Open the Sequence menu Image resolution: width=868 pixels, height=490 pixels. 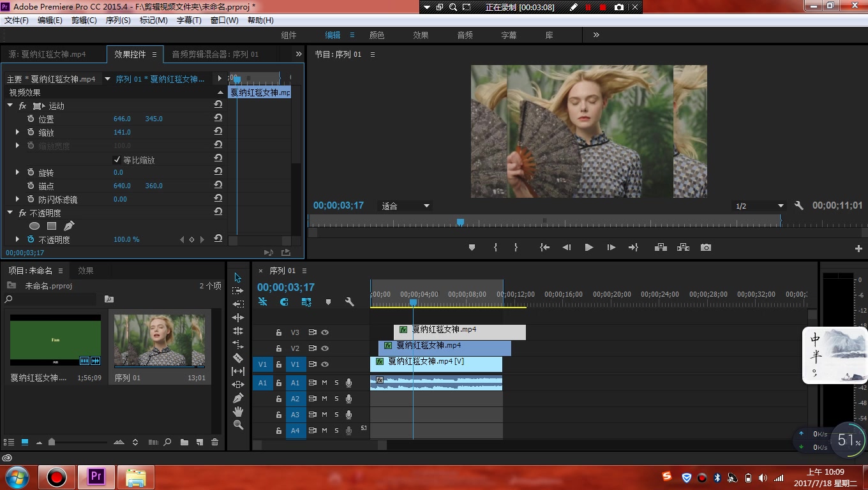pyautogui.click(x=118, y=20)
